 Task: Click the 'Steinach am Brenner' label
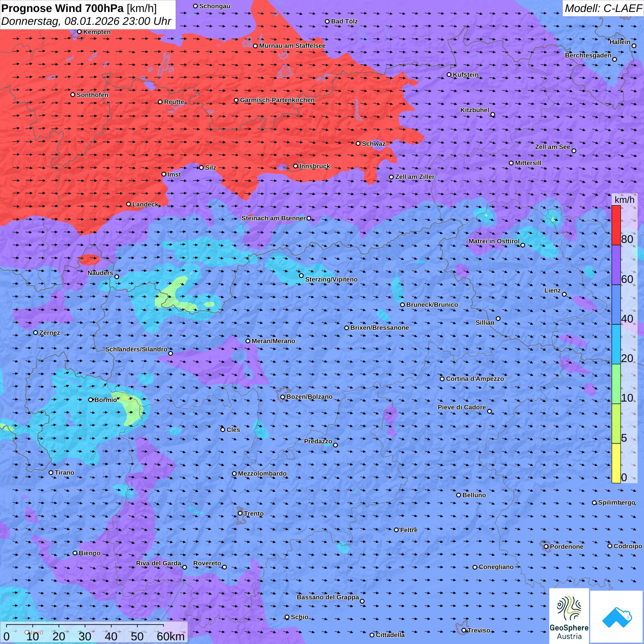pyautogui.click(x=274, y=218)
